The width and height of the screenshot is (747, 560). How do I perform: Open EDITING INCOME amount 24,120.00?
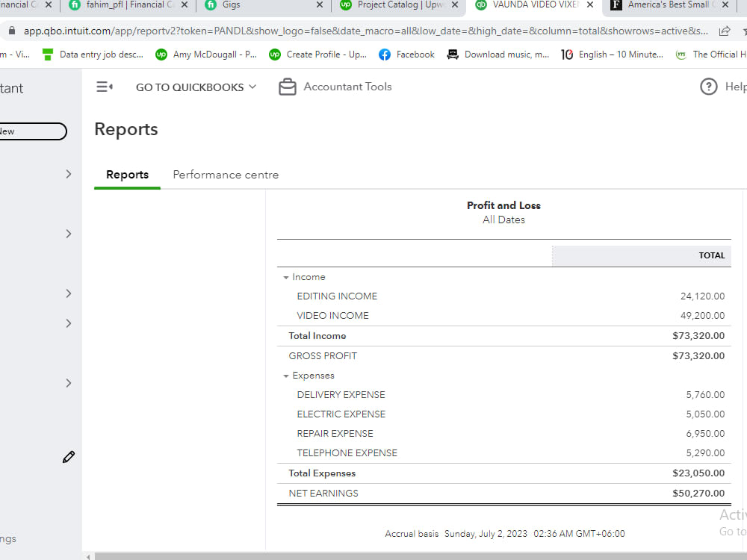[703, 296]
